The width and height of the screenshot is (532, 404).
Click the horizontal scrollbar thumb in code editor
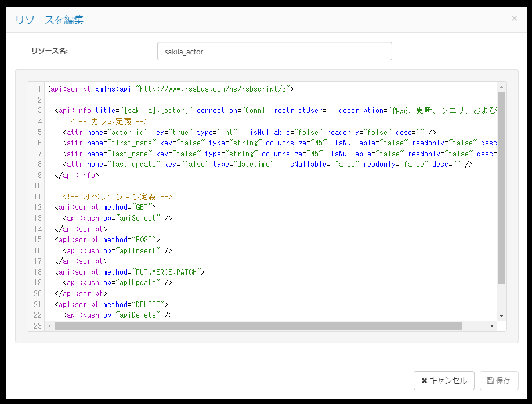point(258,326)
